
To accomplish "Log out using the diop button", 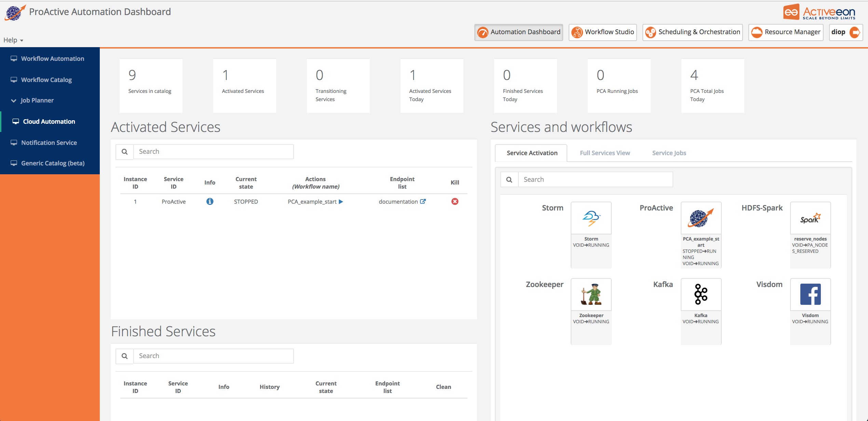I will [846, 32].
